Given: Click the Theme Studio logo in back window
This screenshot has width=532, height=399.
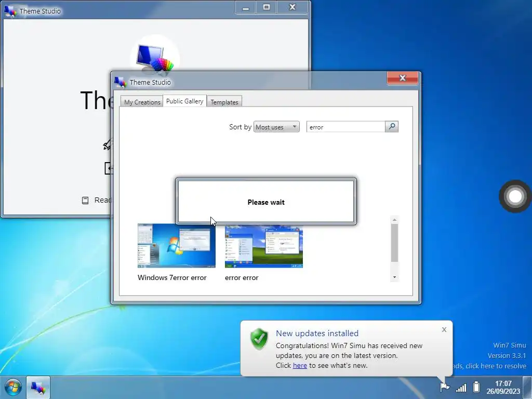Looking at the screenshot, I should [155, 58].
